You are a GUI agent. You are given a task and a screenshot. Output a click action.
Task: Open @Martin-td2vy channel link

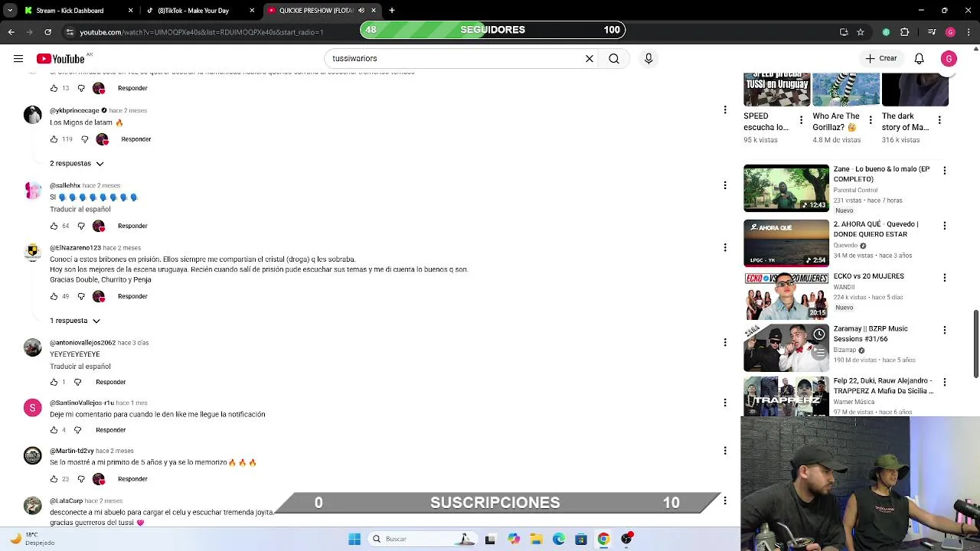71,451
